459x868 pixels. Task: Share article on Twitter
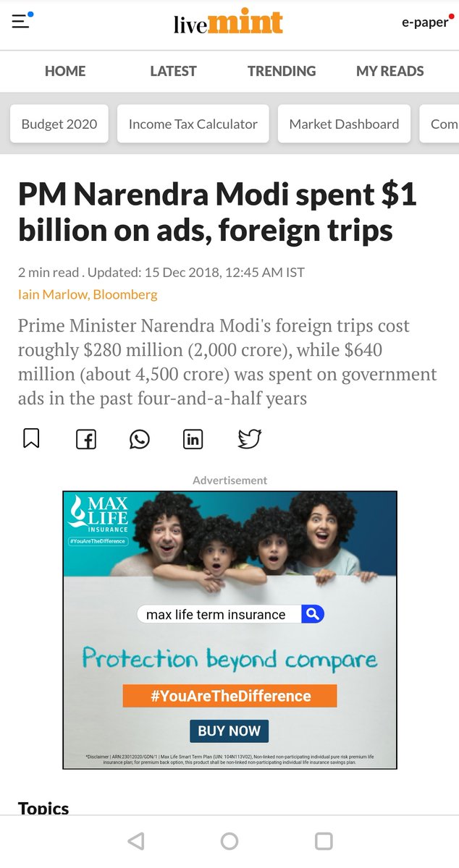(249, 439)
